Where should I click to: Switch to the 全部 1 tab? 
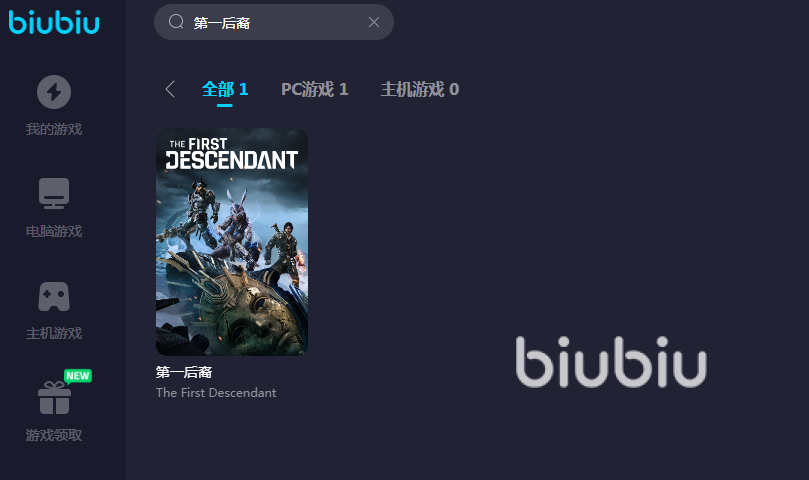coord(225,89)
